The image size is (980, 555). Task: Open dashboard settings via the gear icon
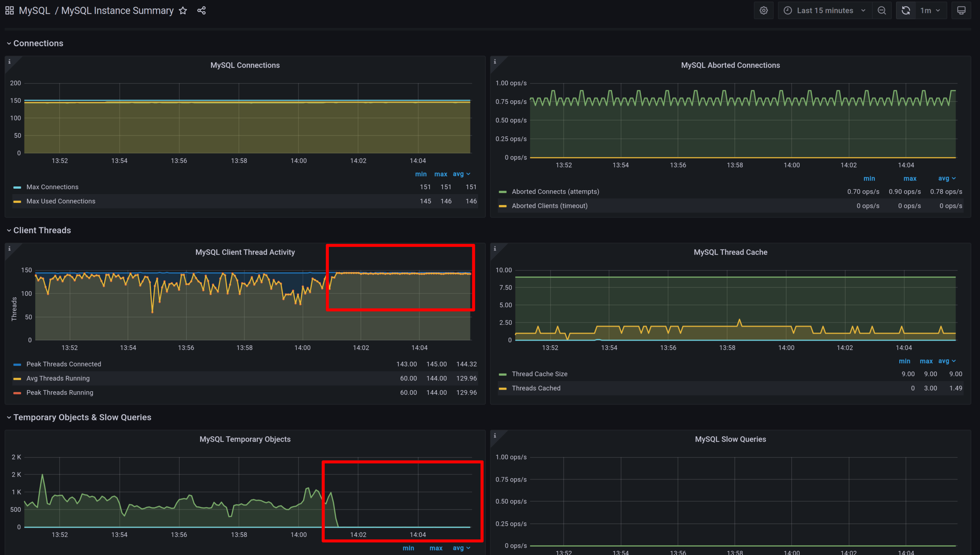coord(763,10)
